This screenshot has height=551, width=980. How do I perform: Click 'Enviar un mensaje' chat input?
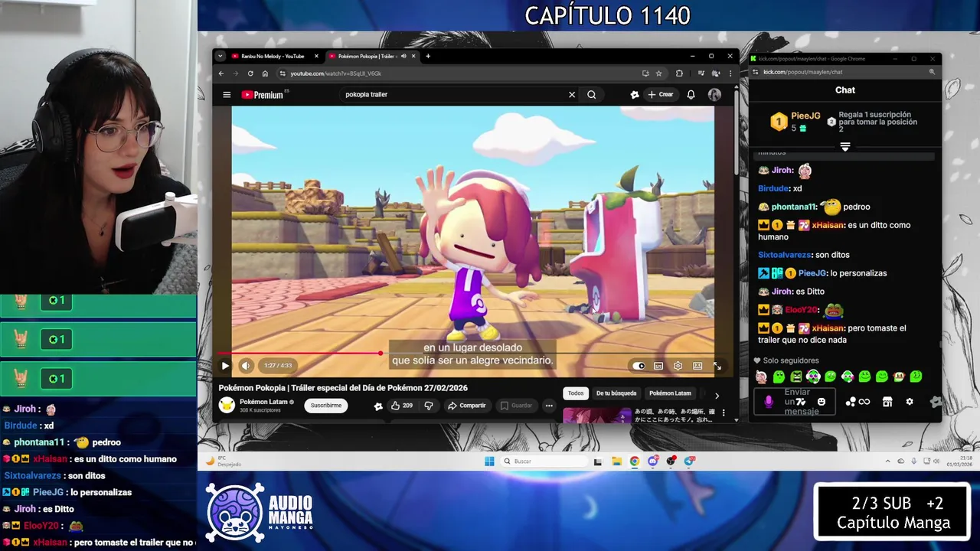(796, 402)
